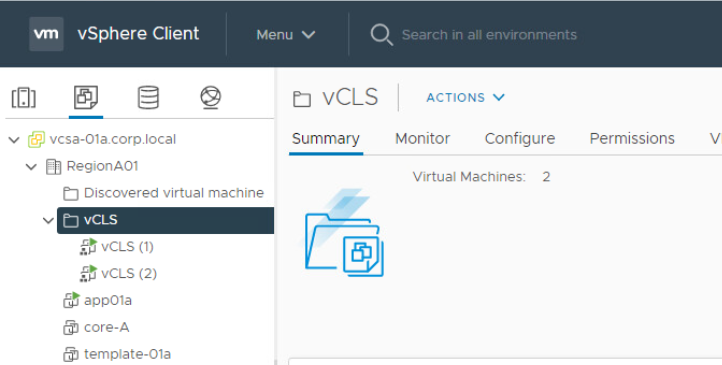Open the Configure tab
Viewport: 722px width, 365px height.
click(520, 139)
